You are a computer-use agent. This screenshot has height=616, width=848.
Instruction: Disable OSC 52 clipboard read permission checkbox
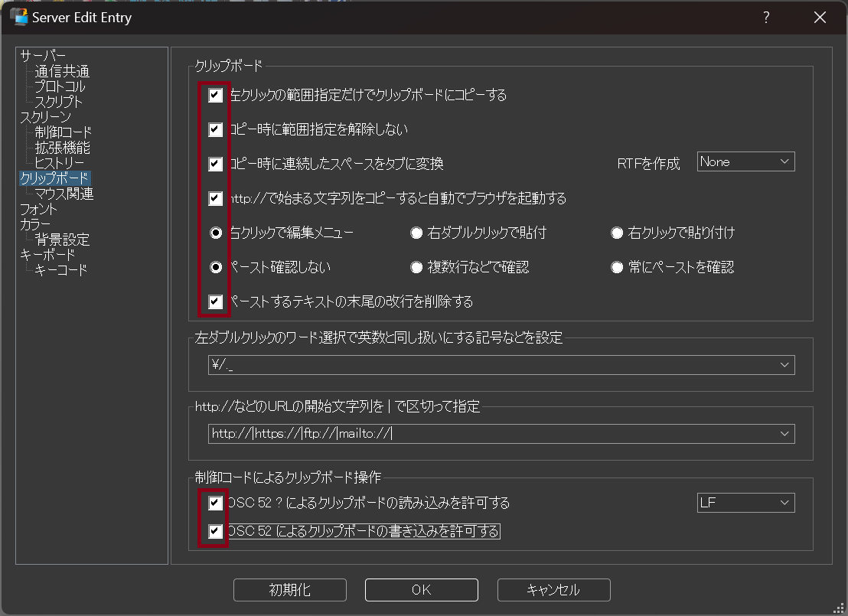[x=216, y=503]
